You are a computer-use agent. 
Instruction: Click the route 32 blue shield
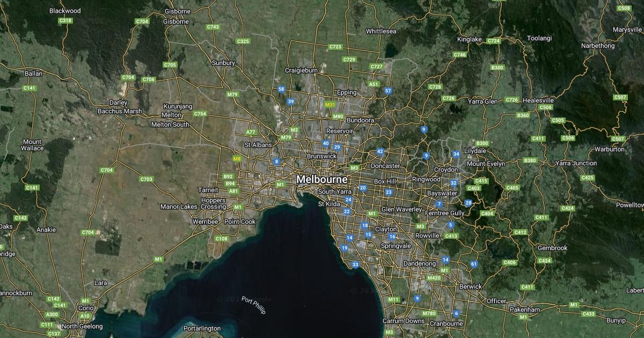pyautogui.click(x=453, y=183)
